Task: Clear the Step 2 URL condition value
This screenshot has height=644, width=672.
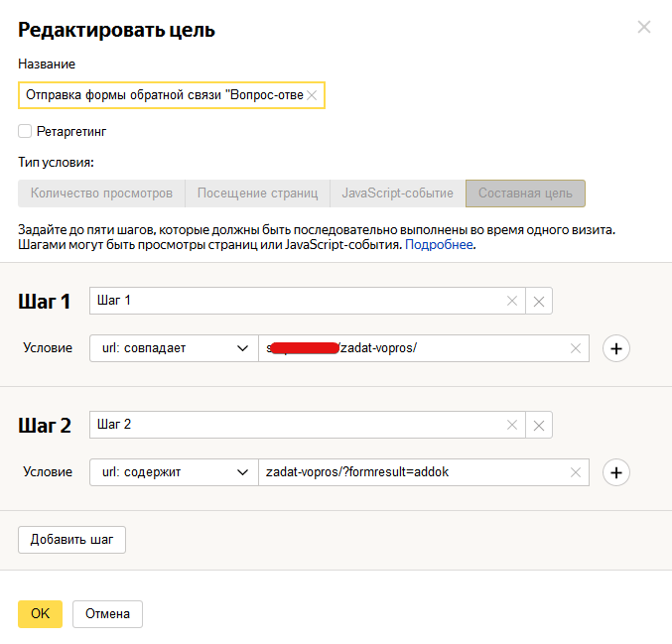Action: (576, 472)
